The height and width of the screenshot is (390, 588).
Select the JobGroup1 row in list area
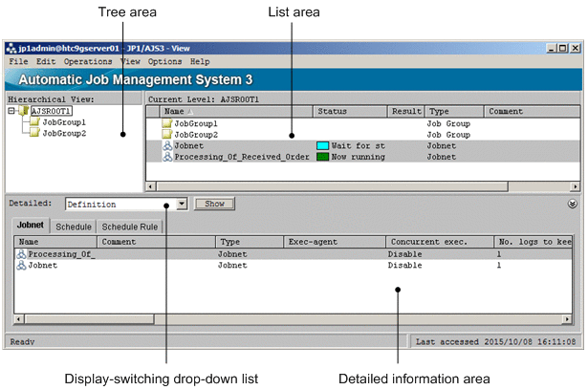click(363, 123)
